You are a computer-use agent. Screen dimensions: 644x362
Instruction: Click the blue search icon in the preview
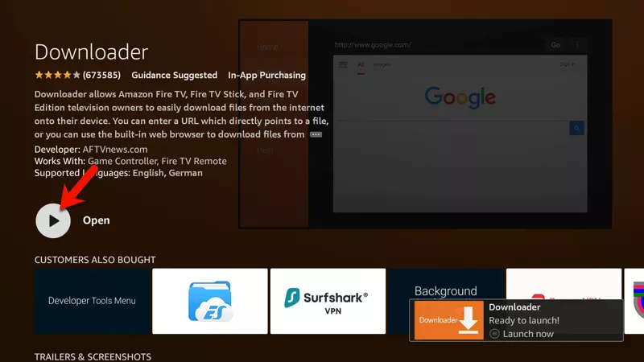(x=576, y=128)
